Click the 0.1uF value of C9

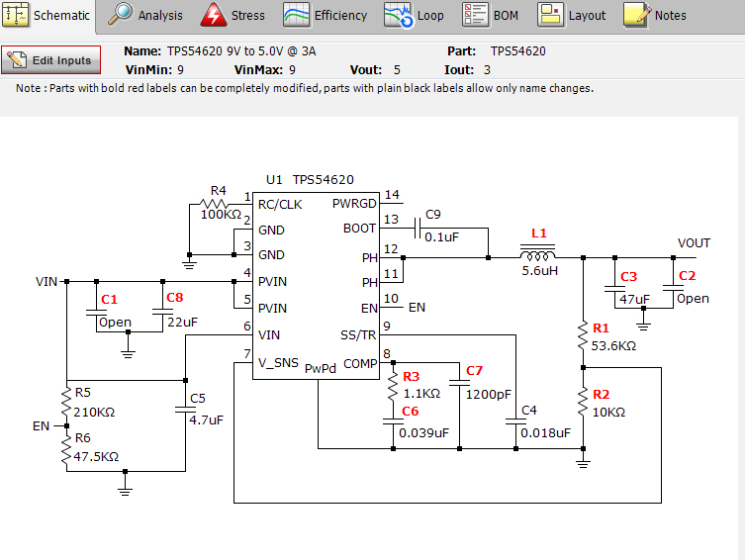442,237
